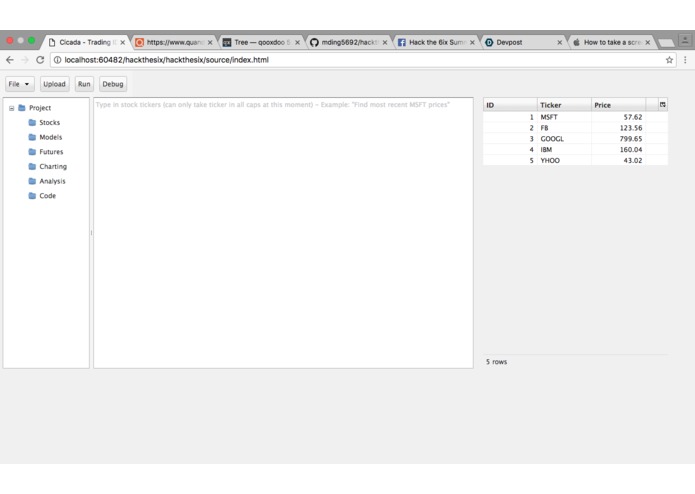Sort table by ID column header
Screen dimensions: 695x494
click(510, 105)
